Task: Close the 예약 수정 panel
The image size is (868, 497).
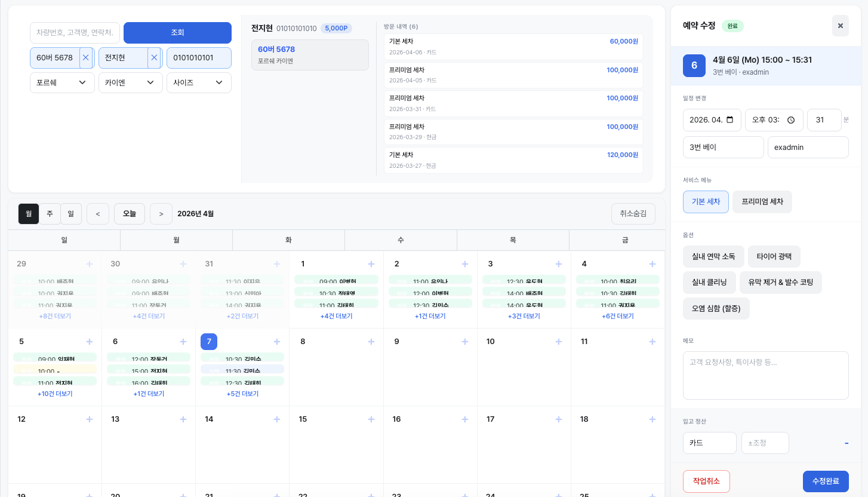Action: 840,26
